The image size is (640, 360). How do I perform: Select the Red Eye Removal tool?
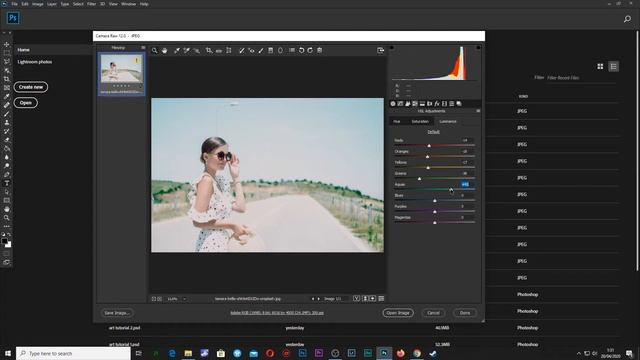pyautogui.click(x=251, y=51)
